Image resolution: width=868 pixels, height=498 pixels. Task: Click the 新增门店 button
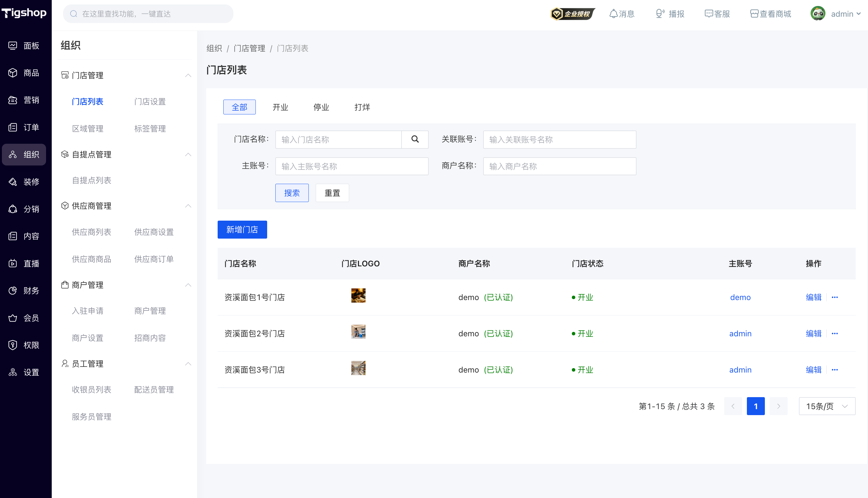tap(242, 229)
